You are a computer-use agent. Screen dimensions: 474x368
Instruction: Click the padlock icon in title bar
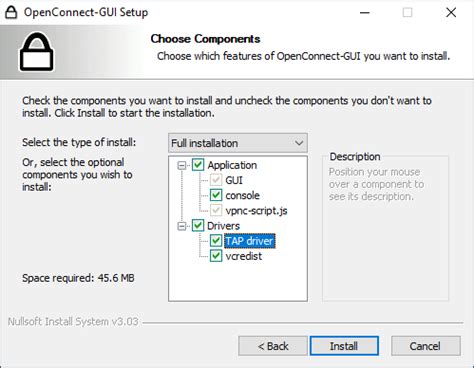(x=11, y=12)
